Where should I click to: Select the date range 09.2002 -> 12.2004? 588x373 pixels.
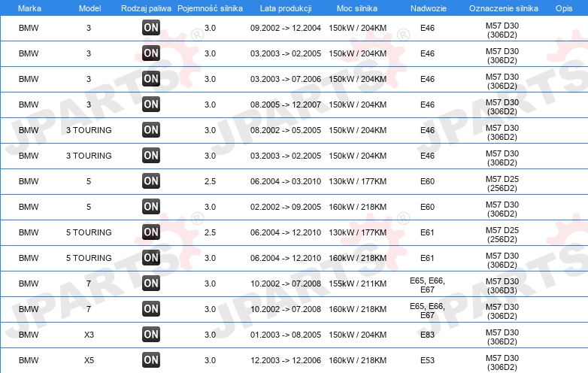pyautogui.click(x=286, y=28)
